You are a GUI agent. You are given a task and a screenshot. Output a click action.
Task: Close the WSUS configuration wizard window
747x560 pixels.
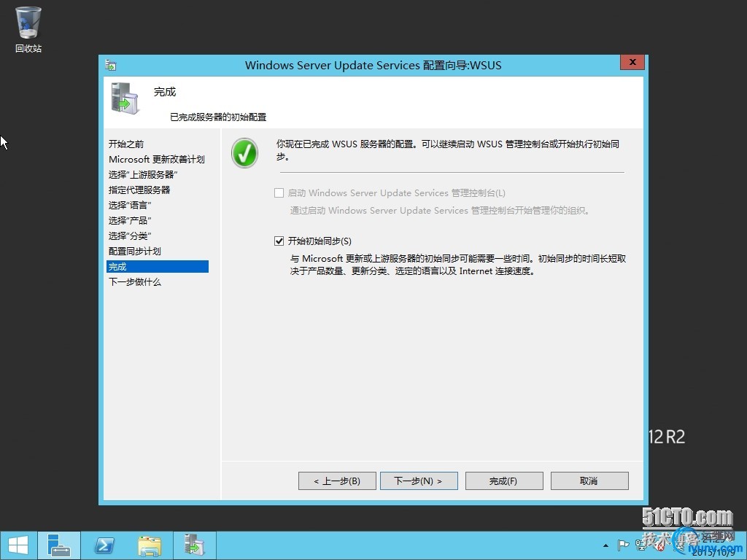point(632,63)
